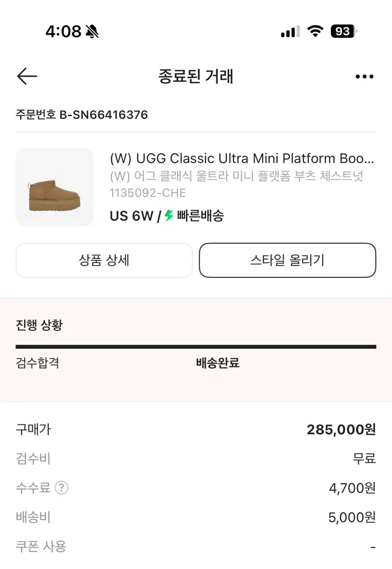The image size is (392, 569).
Task: Tap the model code 1135092-CHE
Action: 148,193
